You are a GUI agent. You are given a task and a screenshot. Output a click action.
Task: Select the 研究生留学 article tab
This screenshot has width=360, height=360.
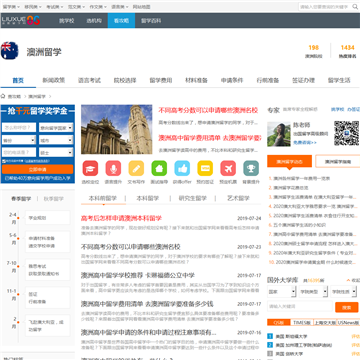193,198
